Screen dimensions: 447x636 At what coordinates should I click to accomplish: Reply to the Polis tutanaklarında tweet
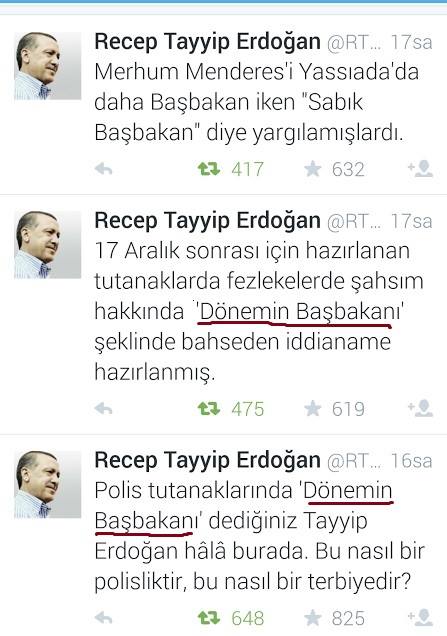pos(103,618)
